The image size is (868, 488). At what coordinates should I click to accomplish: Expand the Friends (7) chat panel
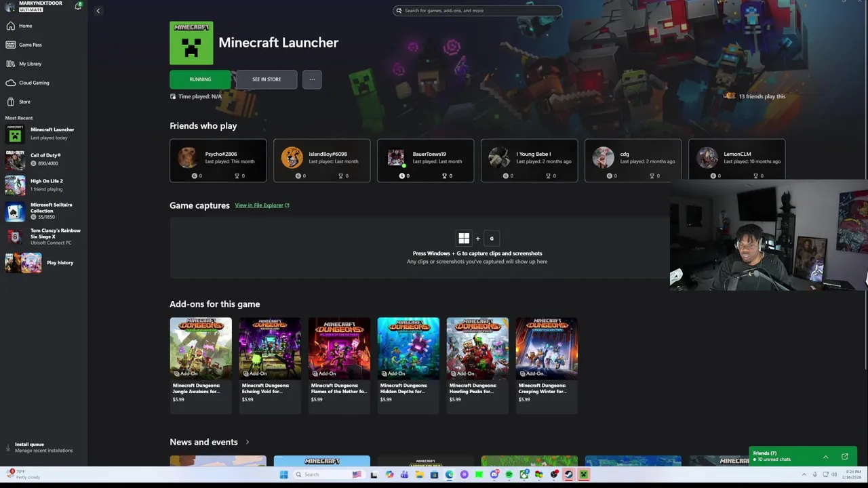click(825, 457)
